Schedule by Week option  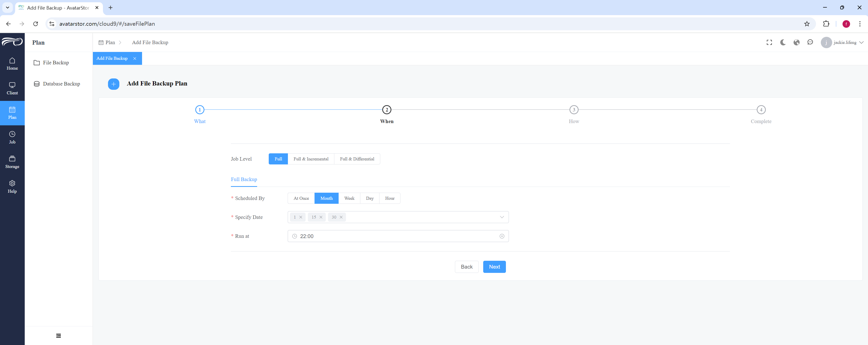click(349, 198)
